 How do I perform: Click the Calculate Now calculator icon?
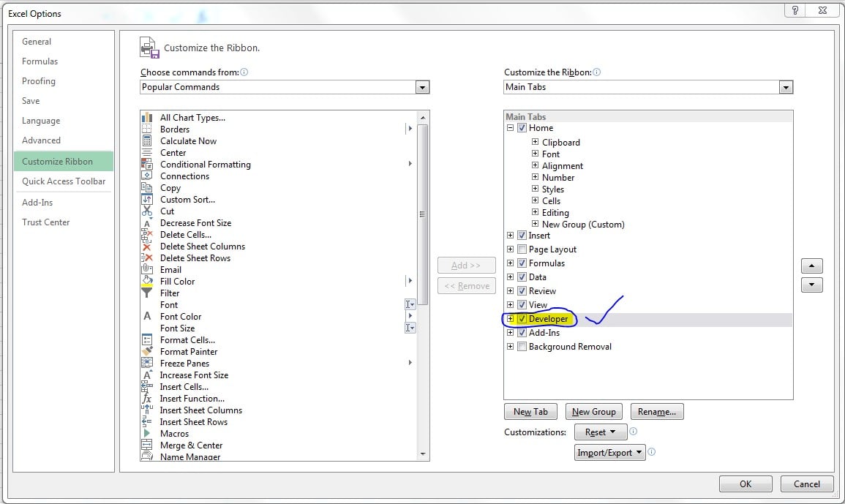point(146,140)
